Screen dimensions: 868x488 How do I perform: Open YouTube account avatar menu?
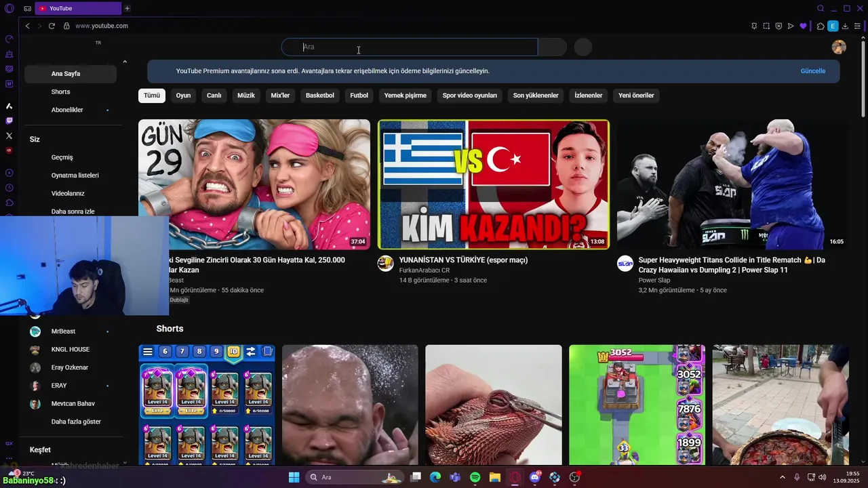click(839, 47)
